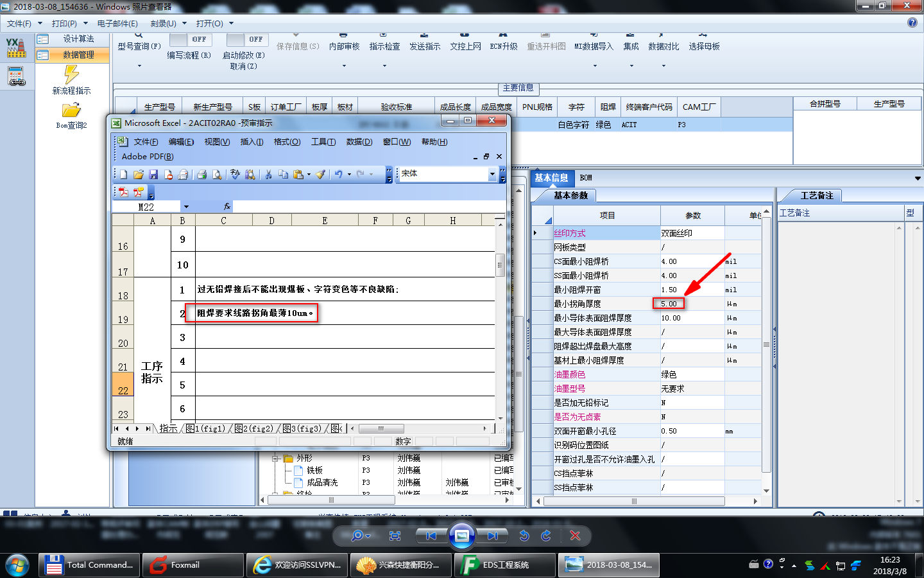Click the Open folder icon in Excel toolbar
Image resolution: width=924 pixels, height=578 pixels.
[138, 174]
